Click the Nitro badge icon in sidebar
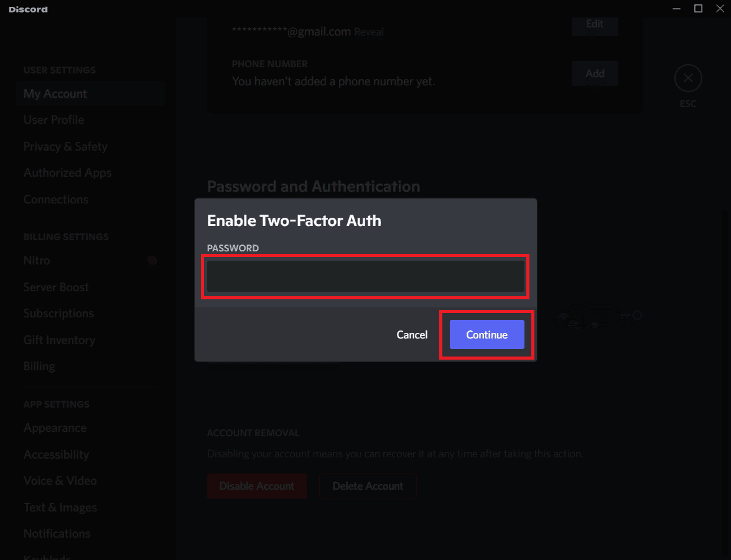This screenshot has width=731, height=560. [x=152, y=261]
